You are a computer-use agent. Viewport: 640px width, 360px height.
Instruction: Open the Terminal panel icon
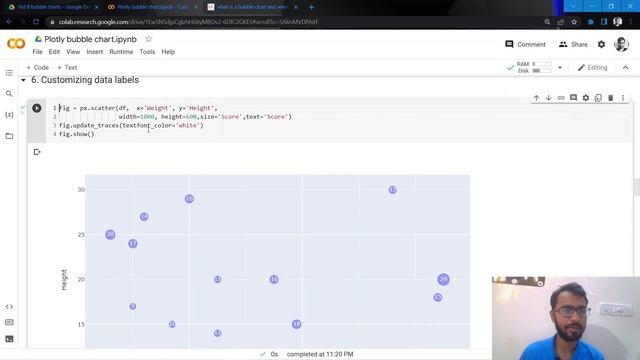tap(9, 339)
